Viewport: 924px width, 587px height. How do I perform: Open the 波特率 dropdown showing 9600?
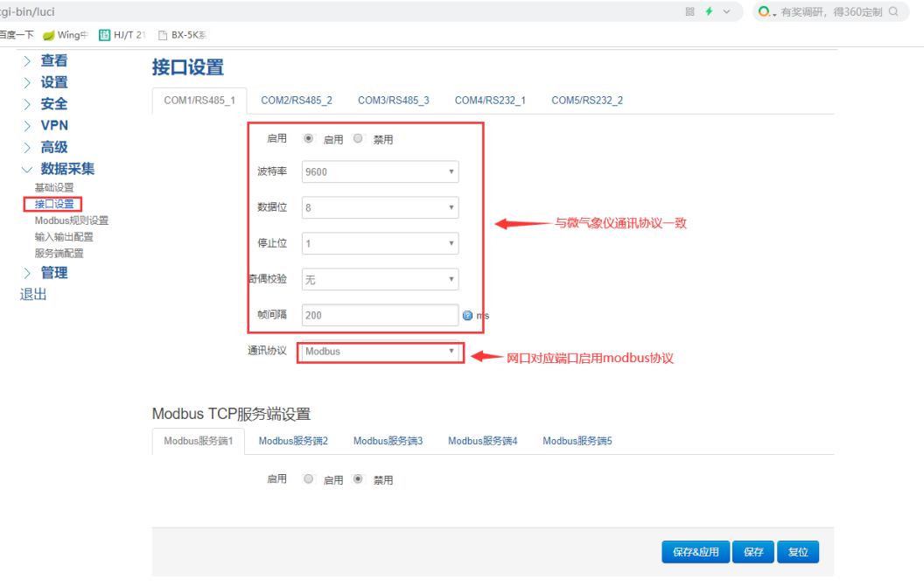(x=380, y=171)
